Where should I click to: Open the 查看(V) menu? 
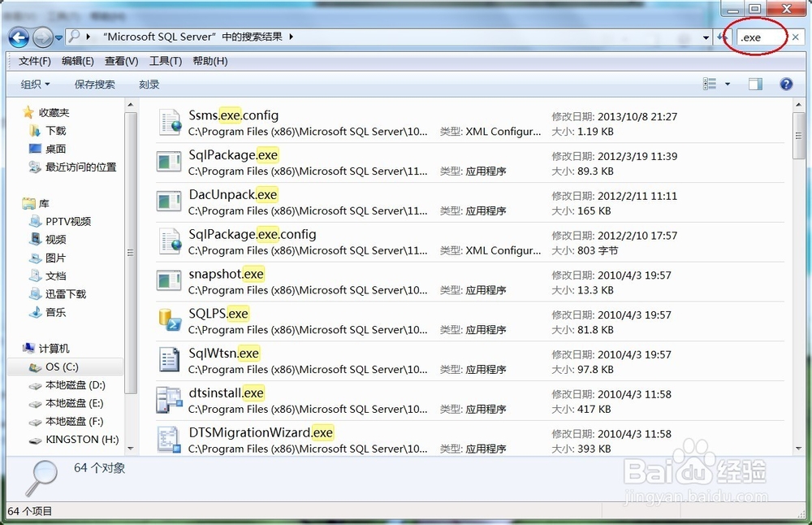click(x=121, y=61)
